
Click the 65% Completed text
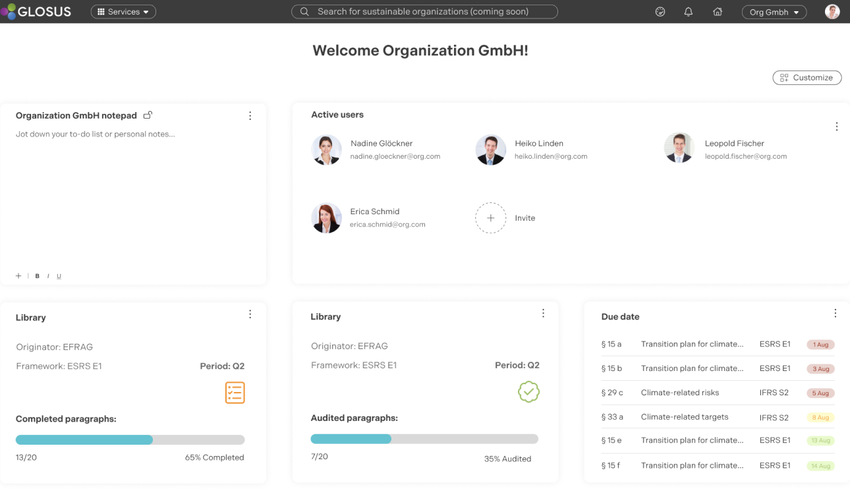214,457
